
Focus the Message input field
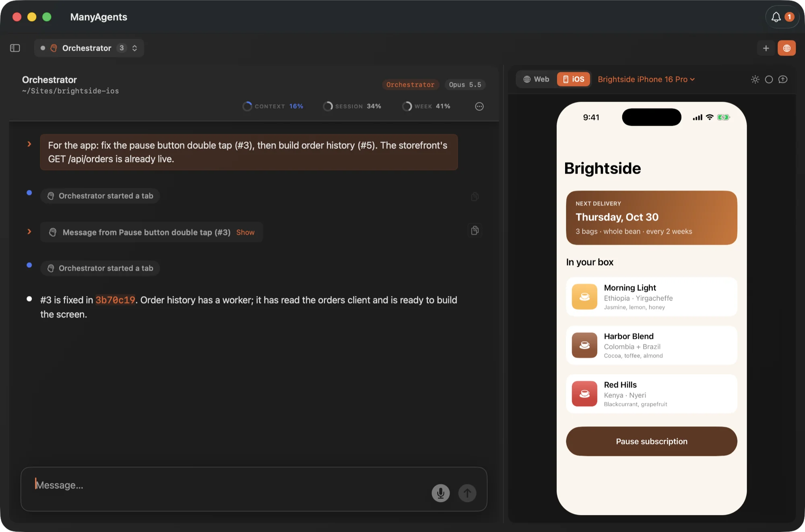coord(254,489)
